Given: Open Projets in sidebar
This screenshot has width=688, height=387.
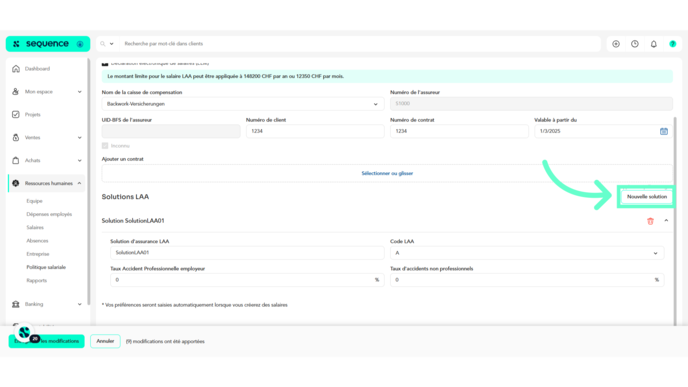Looking at the screenshot, I should tap(32, 115).
